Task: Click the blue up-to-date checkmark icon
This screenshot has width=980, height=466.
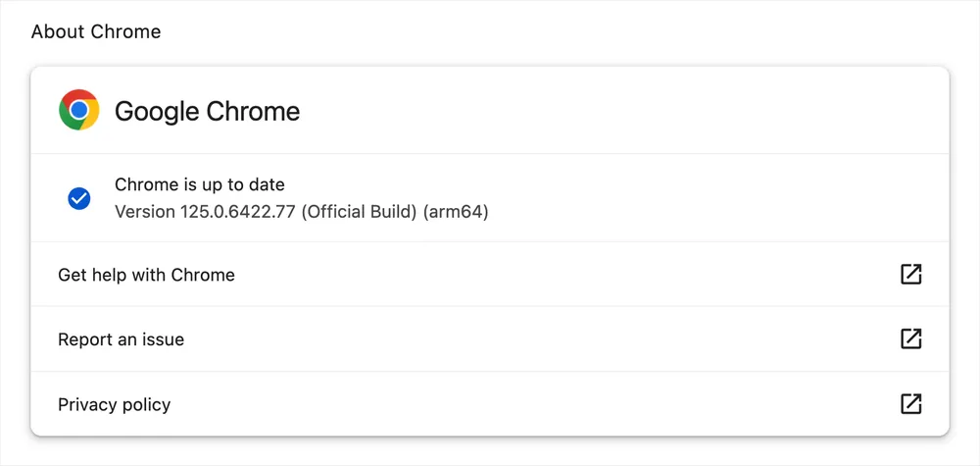Action: [x=78, y=198]
